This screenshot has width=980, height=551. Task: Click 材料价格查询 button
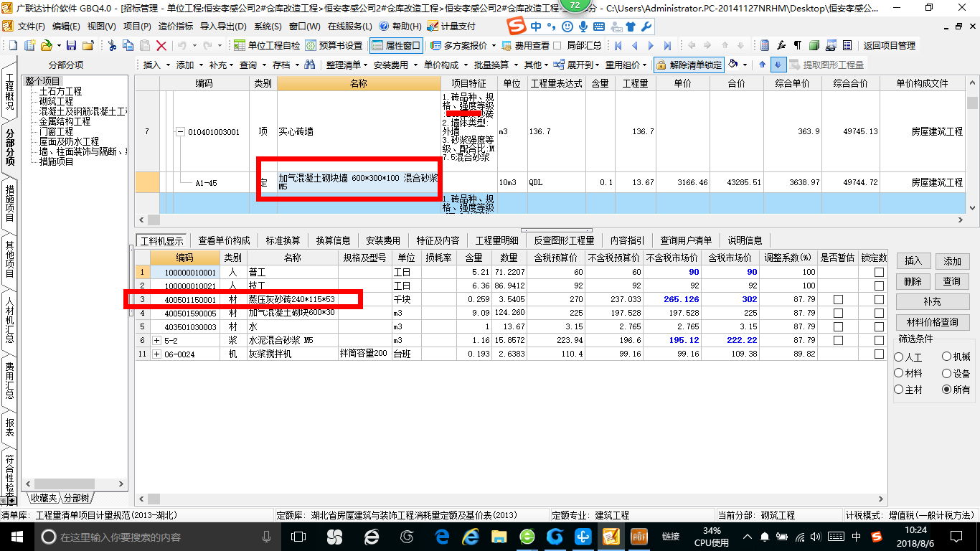click(x=933, y=322)
